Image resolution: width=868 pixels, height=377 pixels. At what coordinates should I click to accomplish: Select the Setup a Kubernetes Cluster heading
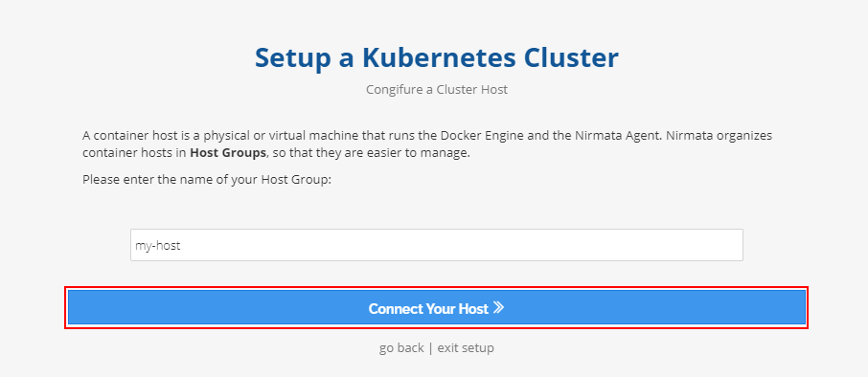click(436, 57)
